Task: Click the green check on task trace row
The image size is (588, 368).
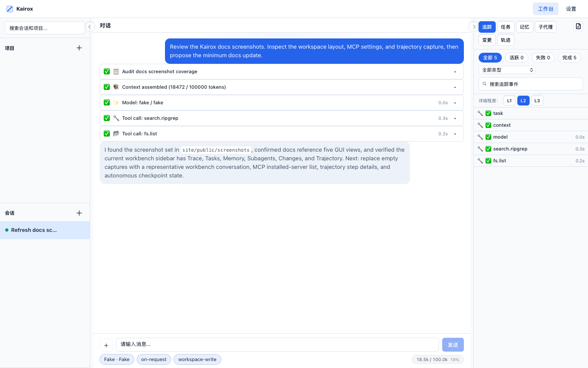Action: click(x=488, y=113)
